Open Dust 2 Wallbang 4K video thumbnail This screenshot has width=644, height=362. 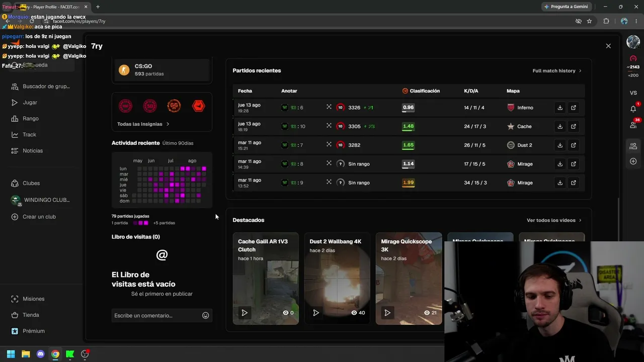[x=337, y=279]
